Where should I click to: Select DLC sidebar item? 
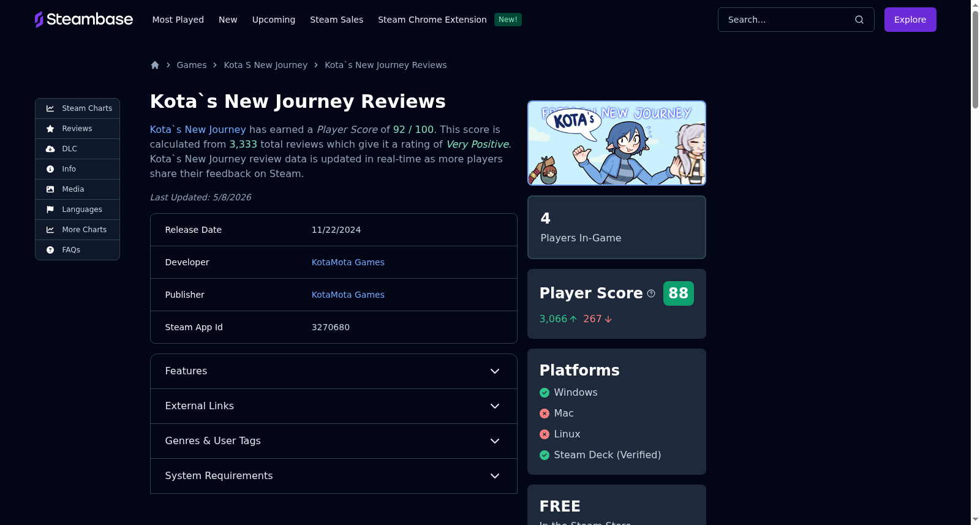click(x=77, y=149)
